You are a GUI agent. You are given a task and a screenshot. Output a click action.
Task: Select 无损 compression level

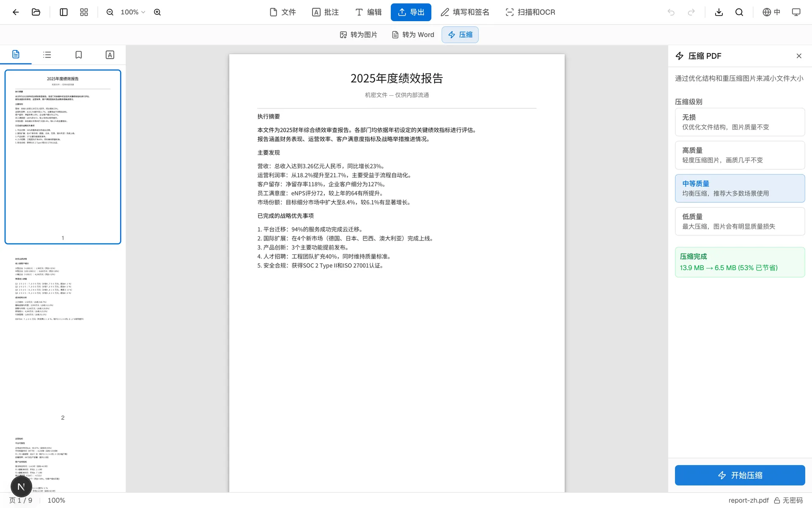740,122
